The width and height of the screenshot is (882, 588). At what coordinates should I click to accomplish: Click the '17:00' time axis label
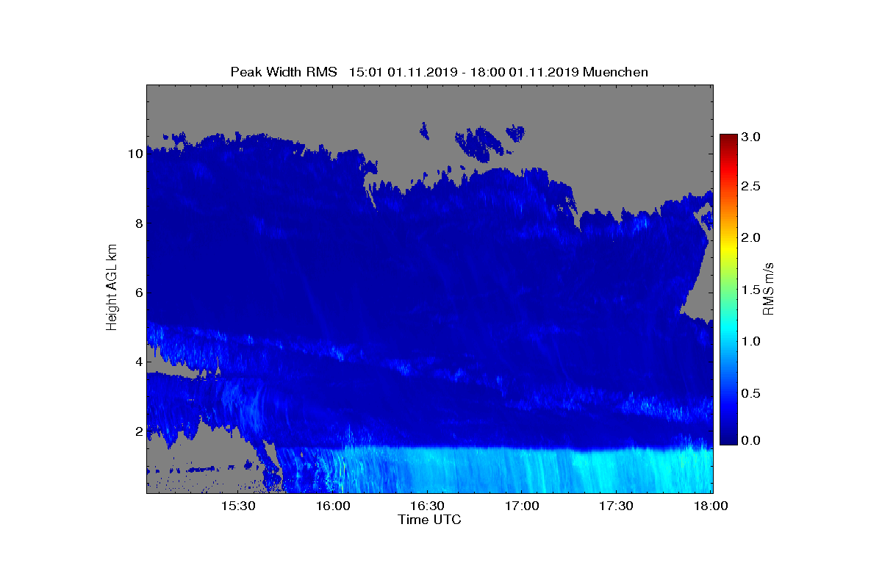click(x=522, y=506)
